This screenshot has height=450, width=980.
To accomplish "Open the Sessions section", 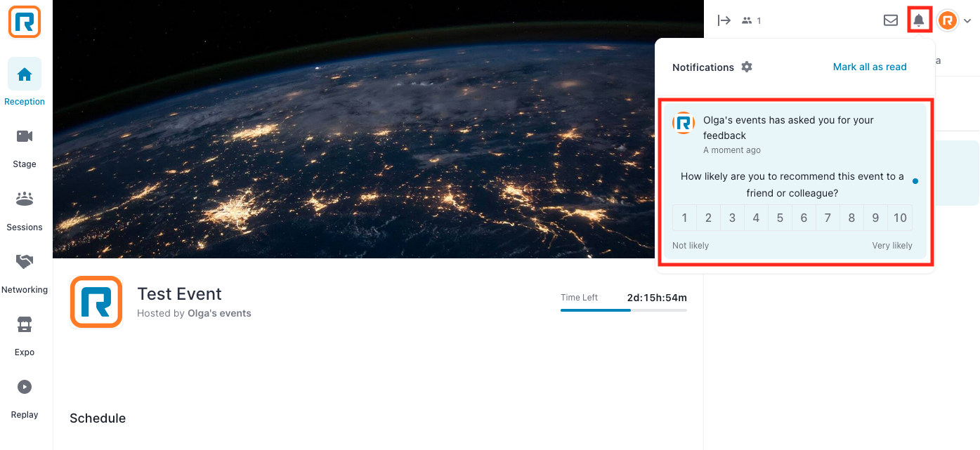I will 25,211.
